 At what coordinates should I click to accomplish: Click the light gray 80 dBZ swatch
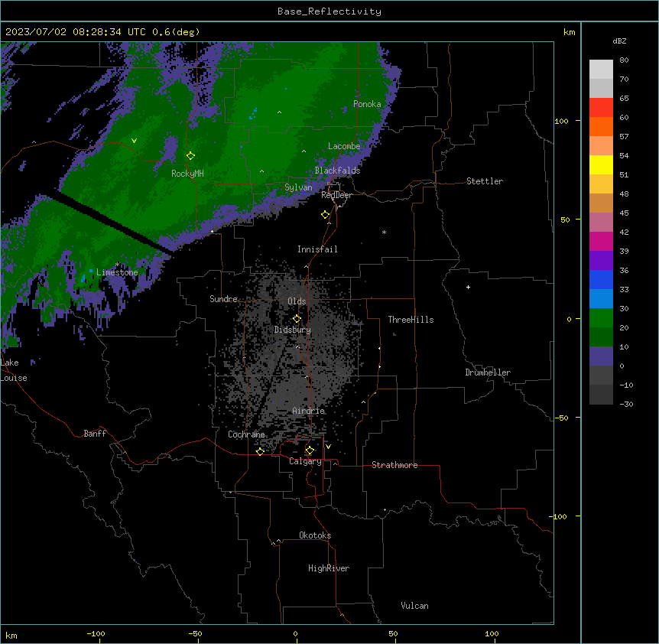pyautogui.click(x=601, y=70)
